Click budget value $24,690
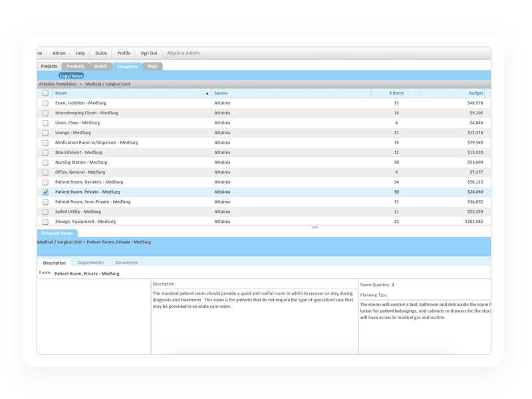This screenshot has height=399, width=532. pos(475,192)
